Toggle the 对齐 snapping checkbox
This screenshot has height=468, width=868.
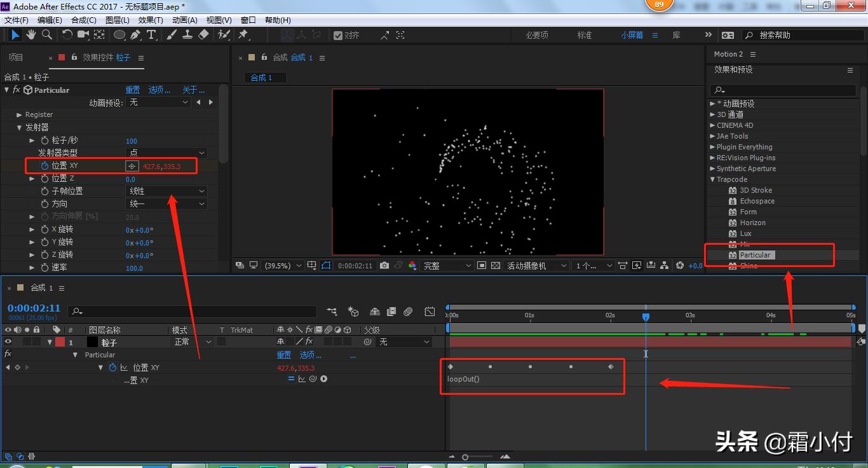pos(338,36)
